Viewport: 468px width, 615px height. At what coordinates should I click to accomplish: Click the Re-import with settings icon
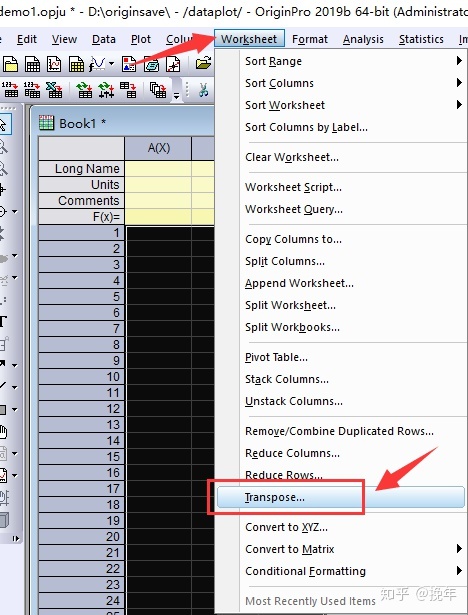point(106,90)
